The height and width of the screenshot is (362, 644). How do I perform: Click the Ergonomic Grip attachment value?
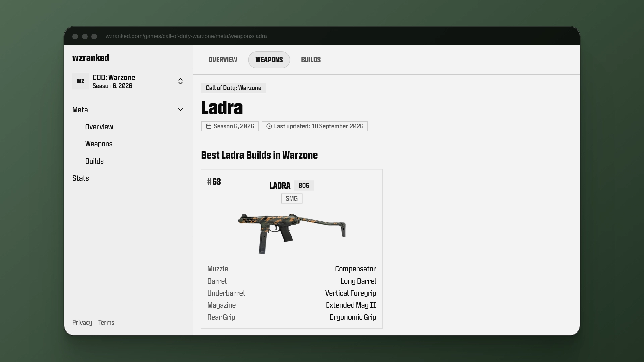pyautogui.click(x=353, y=317)
